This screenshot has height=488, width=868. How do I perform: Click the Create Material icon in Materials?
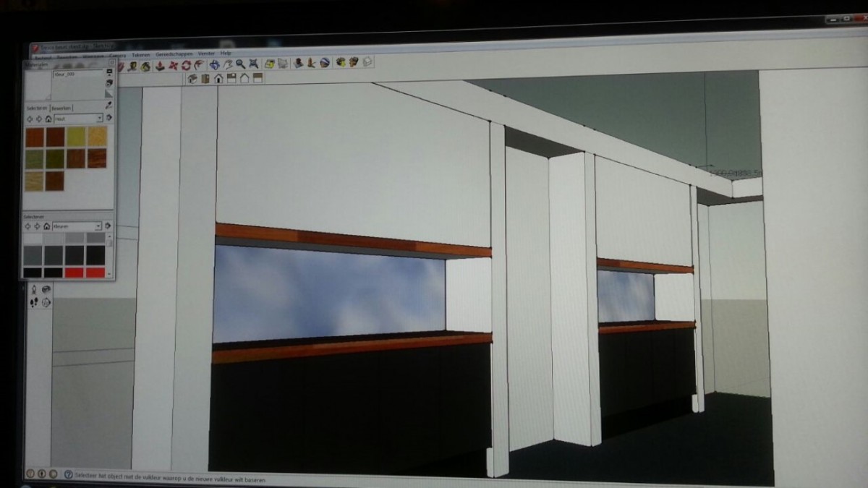pyautogui.click(x=109, y=82)
